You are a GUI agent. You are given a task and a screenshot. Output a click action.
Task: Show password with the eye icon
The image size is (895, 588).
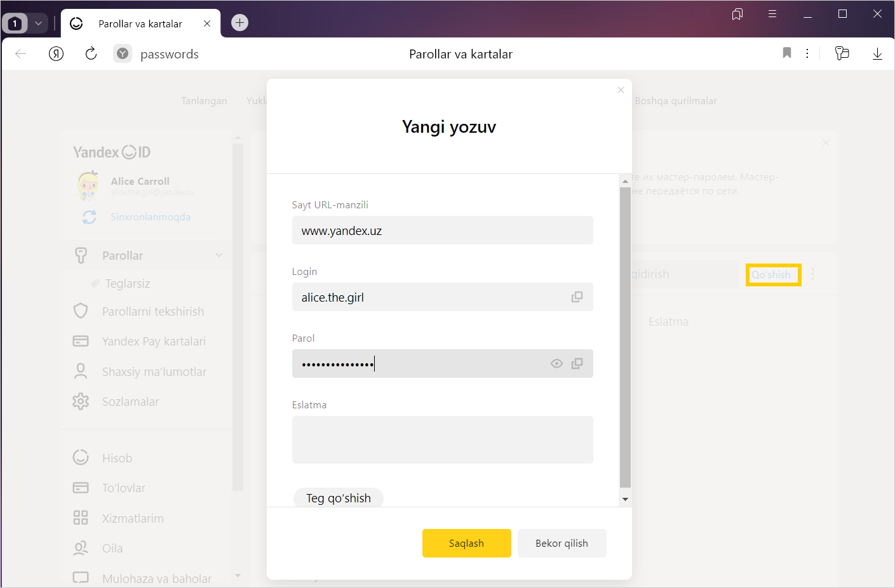[x=556, y=364]
